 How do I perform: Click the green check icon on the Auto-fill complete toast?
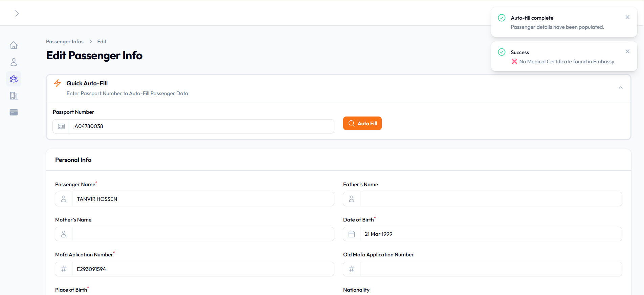tap(502, 18)
